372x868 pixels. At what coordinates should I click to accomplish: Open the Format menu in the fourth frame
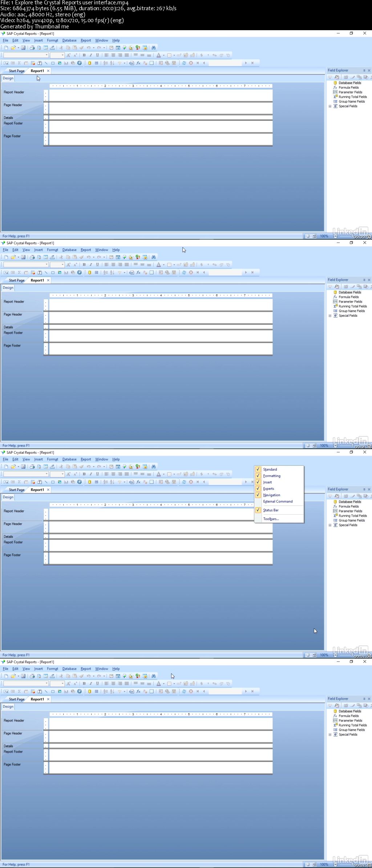52,669
